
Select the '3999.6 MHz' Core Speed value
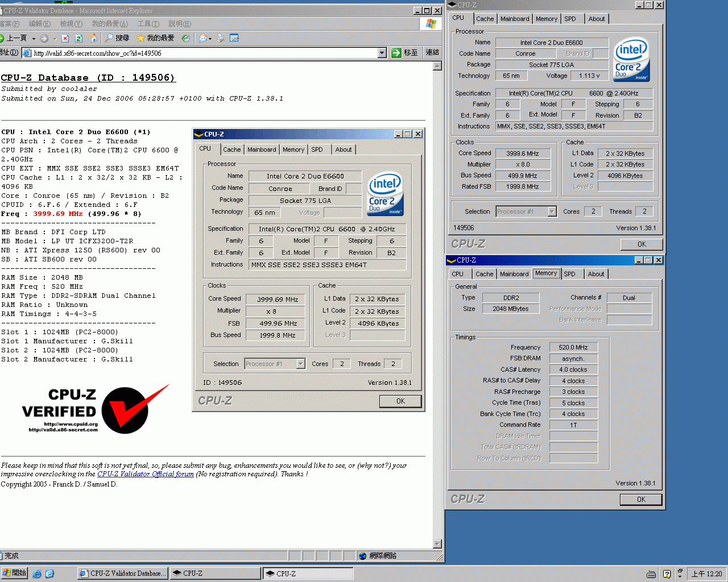pyautogui.click(x=523, y=153)
